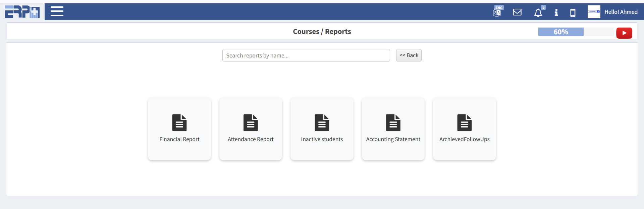Click the info icon in header
The width and height of the screenshot is (644, 209).
(x=556, y=12)
